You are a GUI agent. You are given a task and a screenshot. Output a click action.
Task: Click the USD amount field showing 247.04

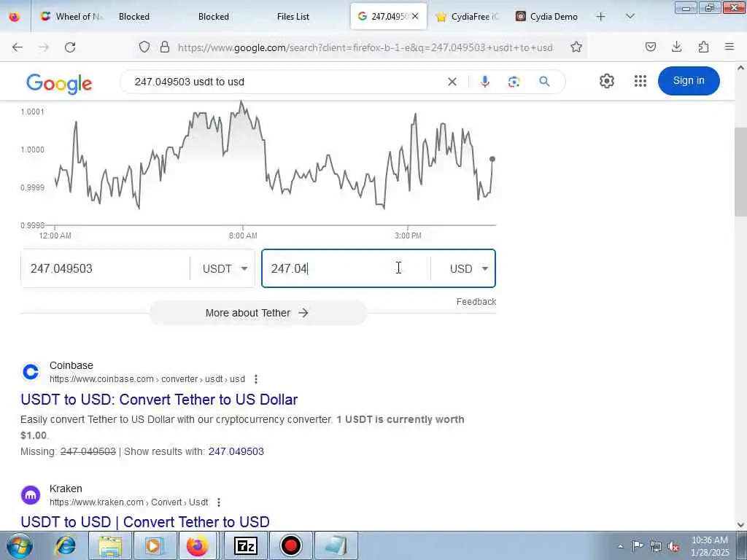coord(346,268)
